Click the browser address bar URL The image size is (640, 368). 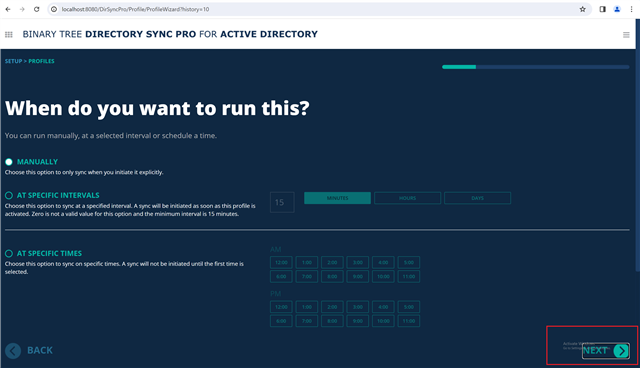pyautogui.click(x=135, y=9)
